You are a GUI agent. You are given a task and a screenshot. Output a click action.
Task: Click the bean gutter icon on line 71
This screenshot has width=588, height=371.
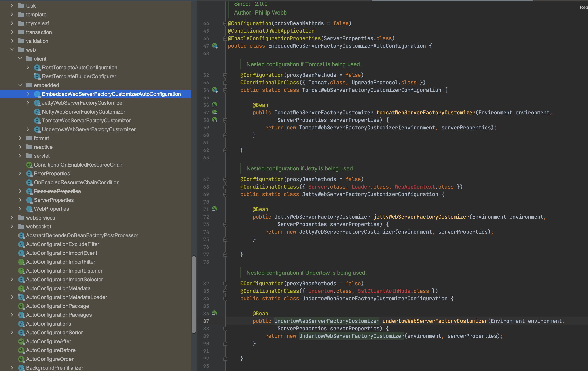[x=215, y=209]
